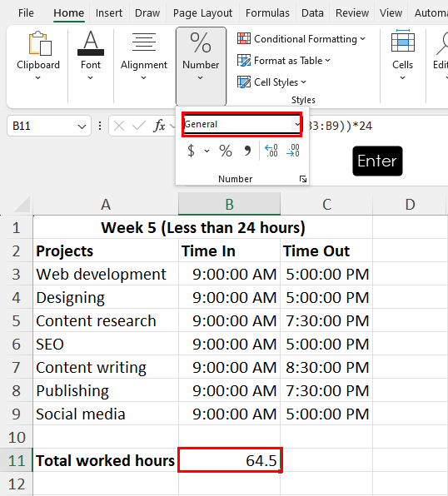Select column C header

click(326, 205)
